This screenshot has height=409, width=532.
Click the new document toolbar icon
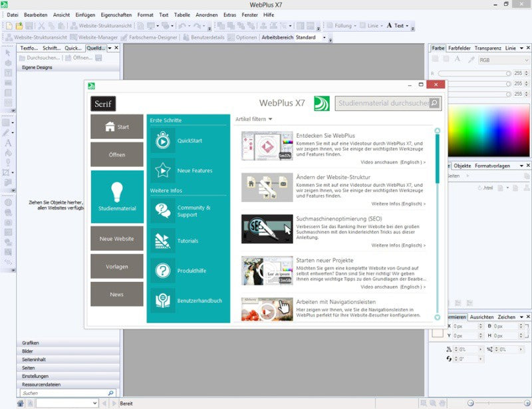click(9, 26)
